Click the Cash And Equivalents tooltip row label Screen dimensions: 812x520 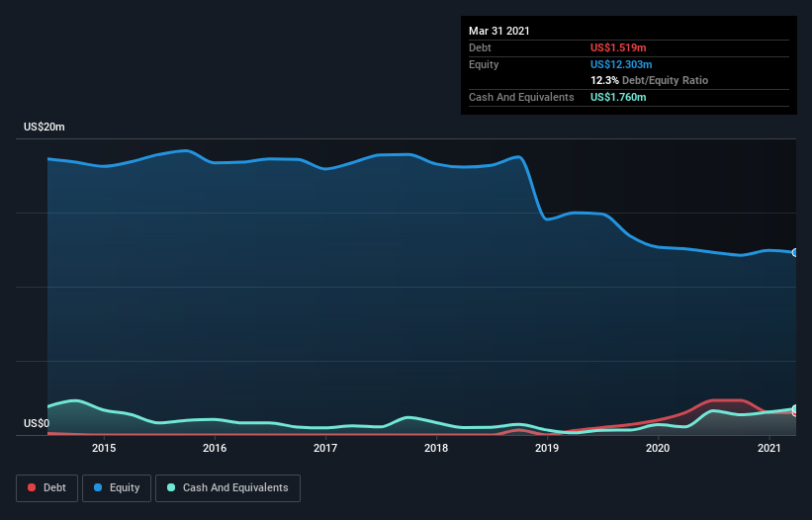521,97
